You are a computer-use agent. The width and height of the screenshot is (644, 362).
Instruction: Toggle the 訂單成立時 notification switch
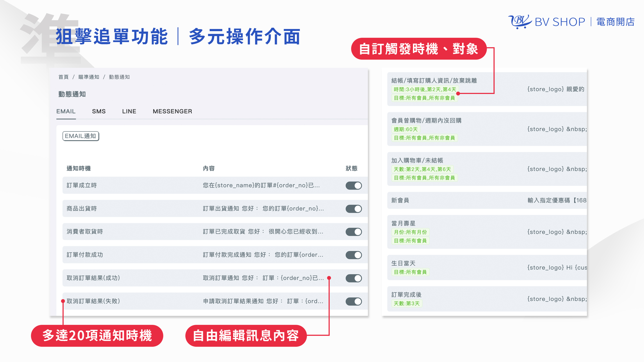click(x=354, y=186)
